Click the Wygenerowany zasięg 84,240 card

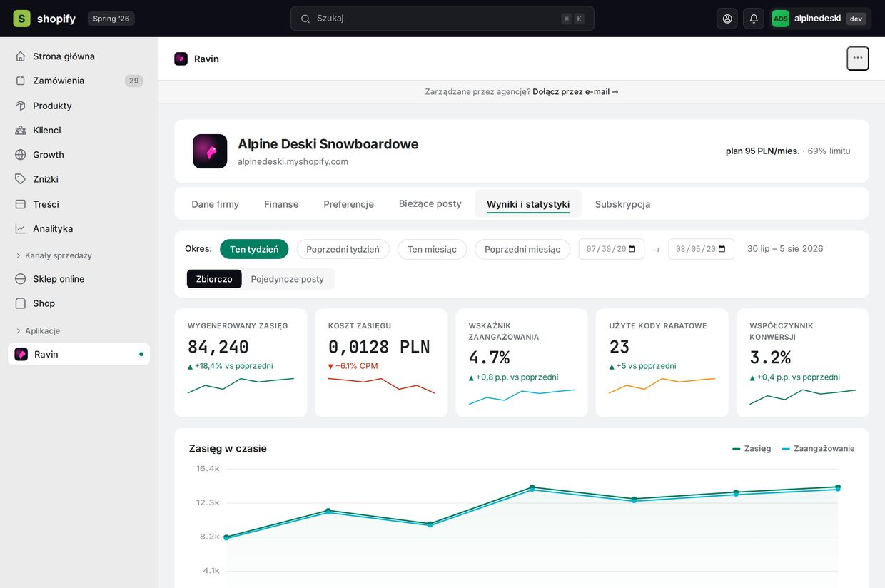coord(241,363)
